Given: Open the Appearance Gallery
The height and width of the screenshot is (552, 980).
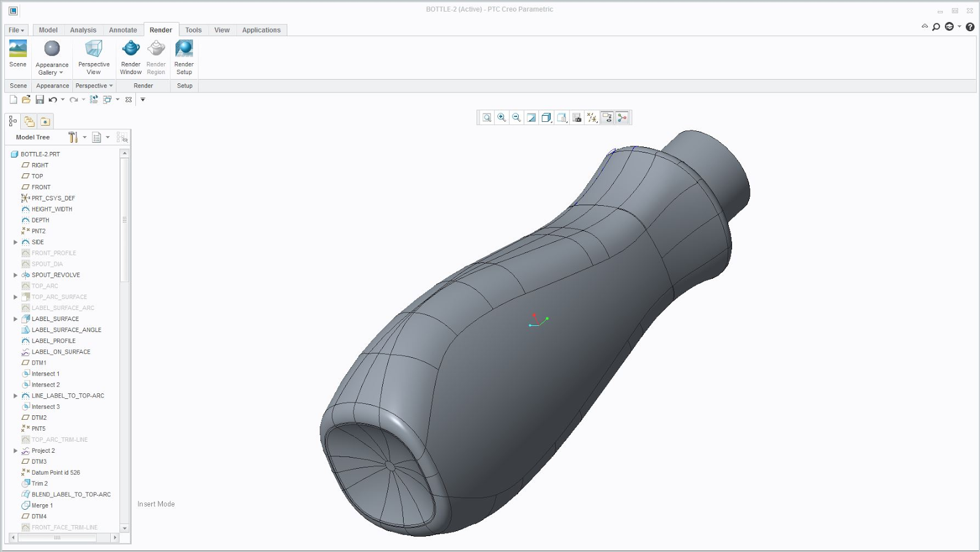Looking at the screenshot, I should pyautogui.click(x=51, y=55).
